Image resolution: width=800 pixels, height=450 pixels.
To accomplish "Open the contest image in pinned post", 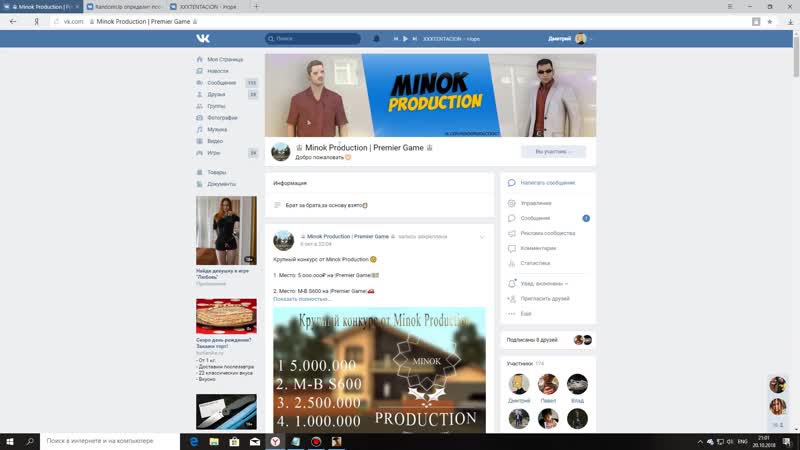I will point(379,370).
